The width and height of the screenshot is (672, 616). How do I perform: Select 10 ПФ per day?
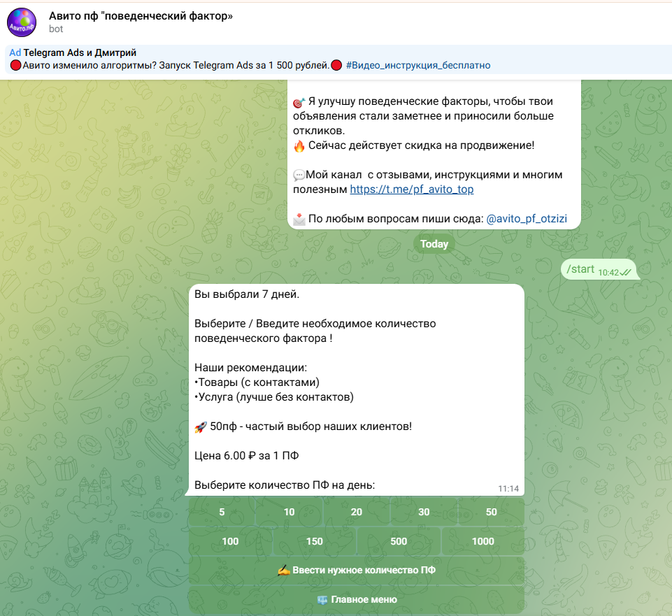coord(289,513)
